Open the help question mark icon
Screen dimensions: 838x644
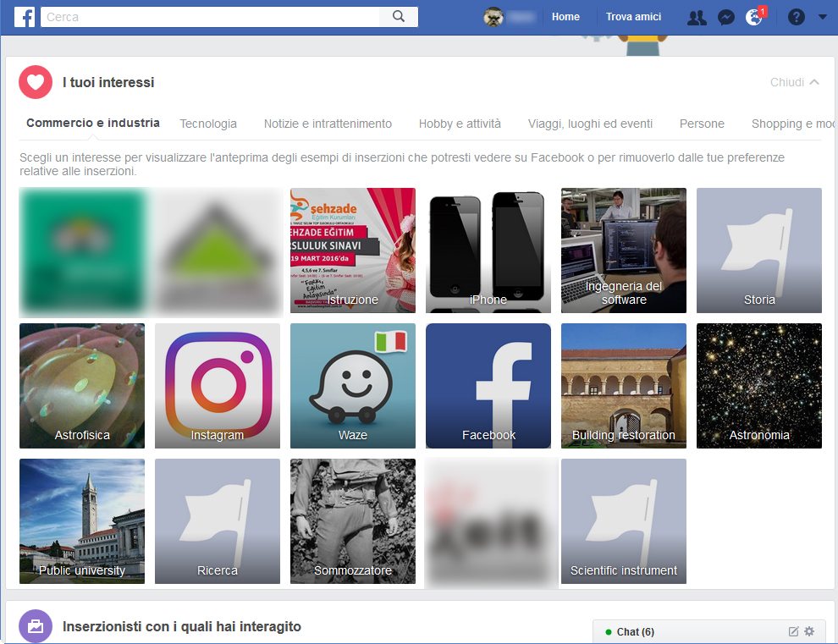[796, 17]
